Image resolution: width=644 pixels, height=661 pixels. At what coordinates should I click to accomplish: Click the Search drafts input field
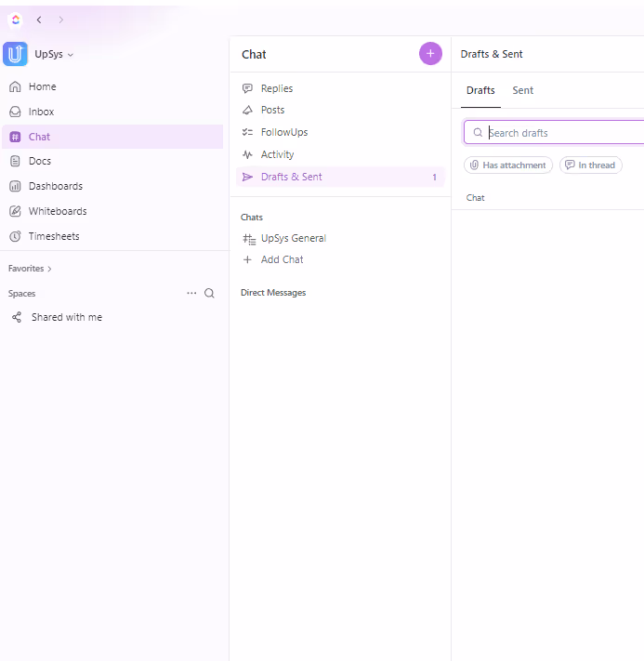coord(558,133)
